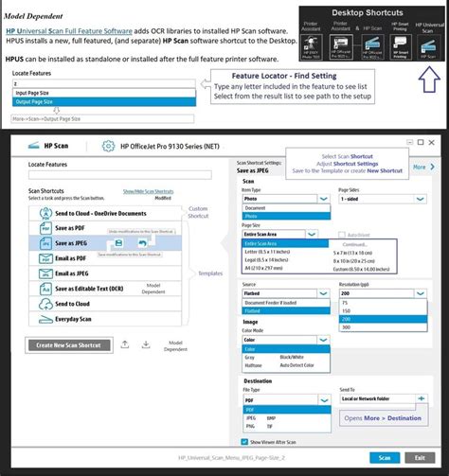Click the Exit button
449x476 pixels.
[420, 458]
